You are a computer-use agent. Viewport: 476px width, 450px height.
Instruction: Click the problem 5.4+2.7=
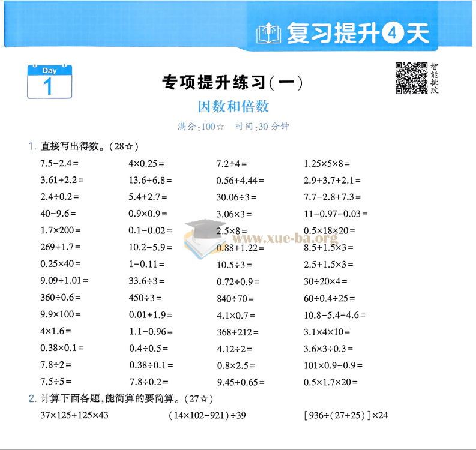148,197
